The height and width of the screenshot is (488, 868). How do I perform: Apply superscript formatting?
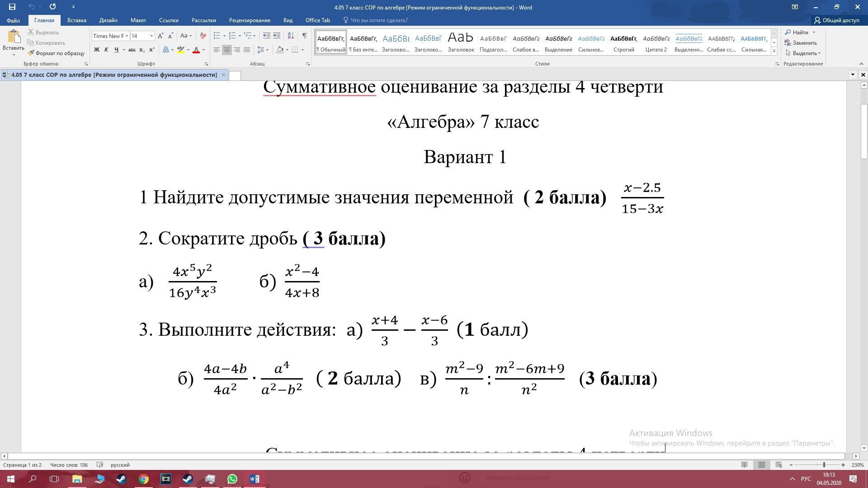coord(151,50)
